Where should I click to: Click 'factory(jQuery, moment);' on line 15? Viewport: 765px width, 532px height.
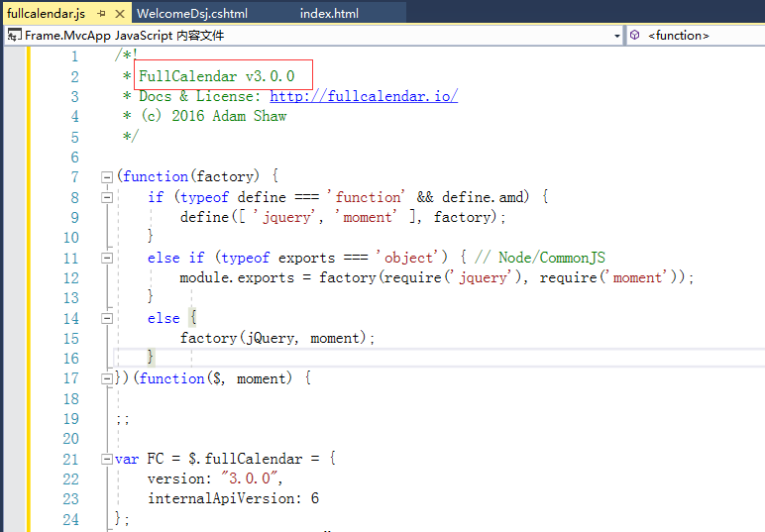tap(277, 338)
